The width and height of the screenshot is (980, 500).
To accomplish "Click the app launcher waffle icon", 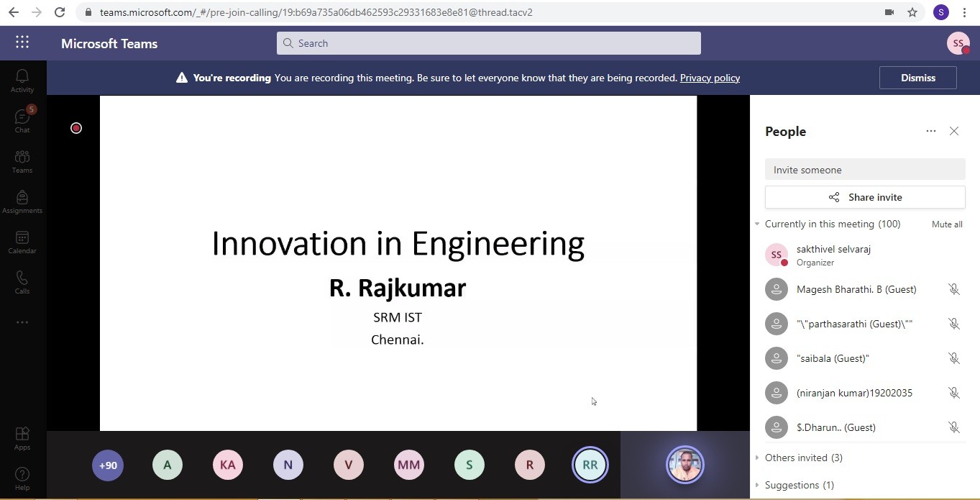I will coord(22,42).
